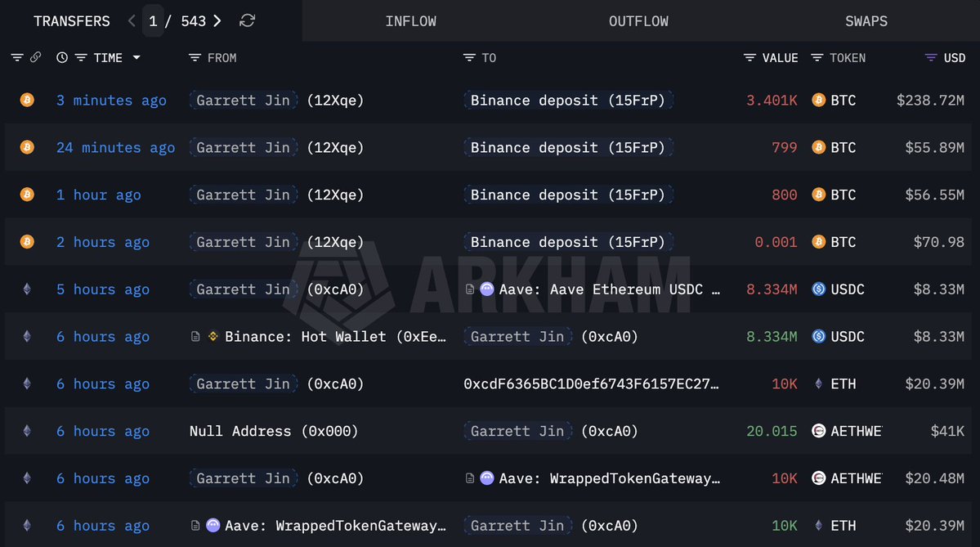The height and width of the screenshot is (547, 980).
Task: Open the leftmost filter icon in header
Action: (17, 58)
